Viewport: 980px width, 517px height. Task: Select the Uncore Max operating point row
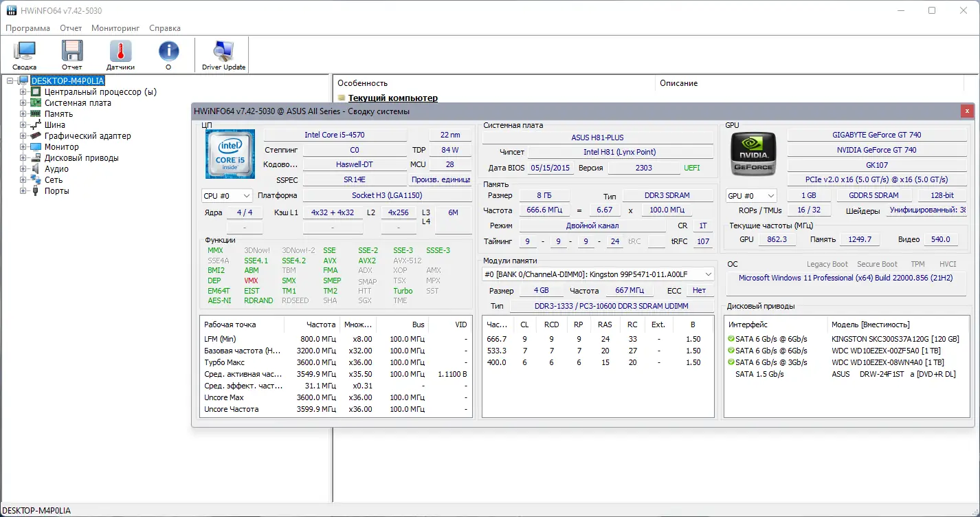pyautogui.click(x=336, y=397)
